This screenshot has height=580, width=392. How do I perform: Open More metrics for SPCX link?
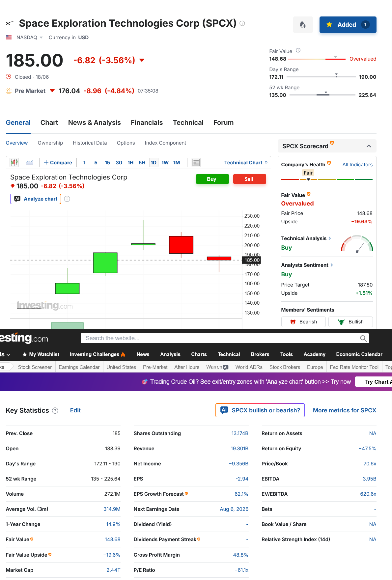[x=345, y=410]
